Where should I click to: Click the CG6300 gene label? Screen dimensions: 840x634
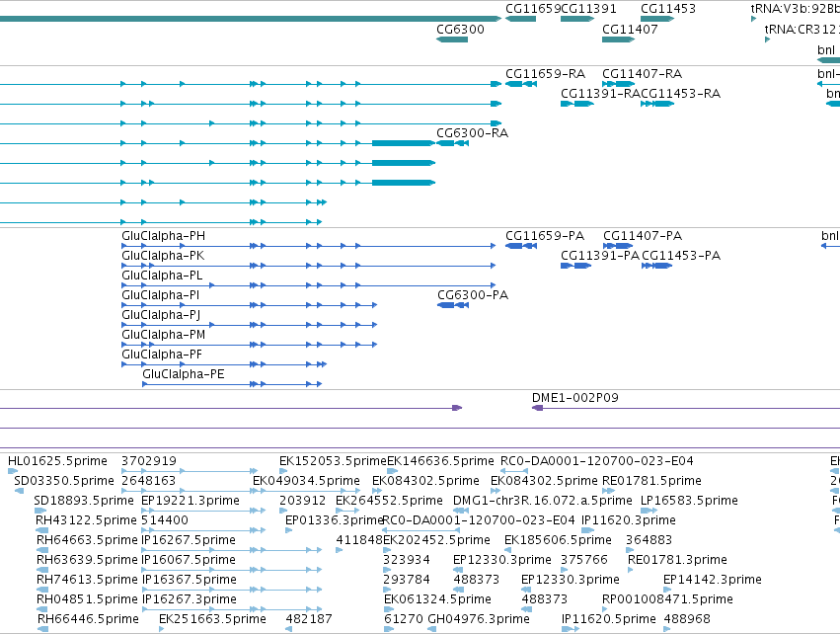460,29
